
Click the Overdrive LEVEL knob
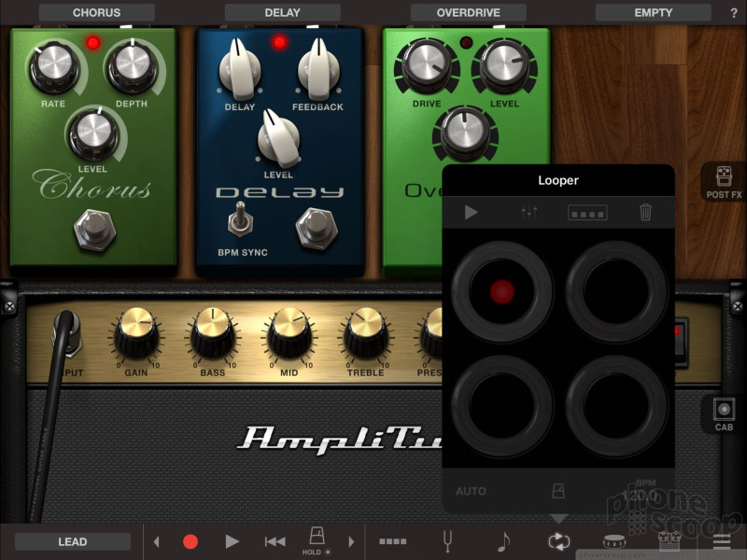(504, 65)
